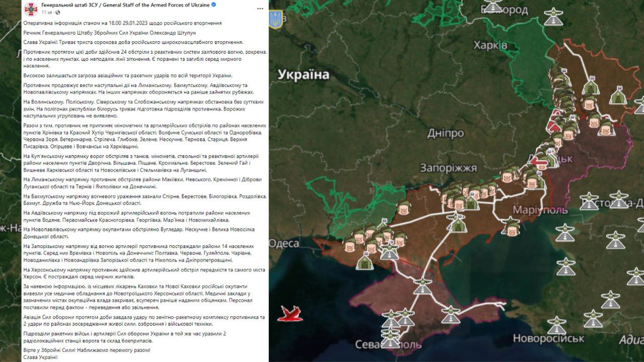
Task: Open the post timestamp '11 хв'
Action: pos(46,12)
